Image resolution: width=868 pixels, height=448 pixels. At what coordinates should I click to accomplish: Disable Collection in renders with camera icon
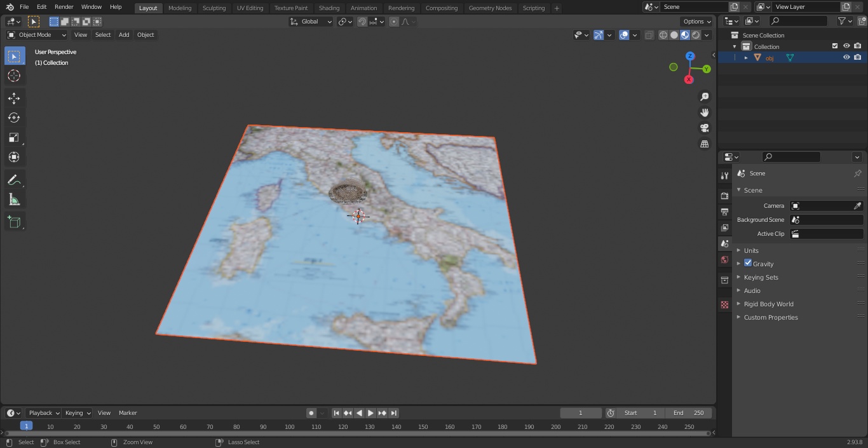858,46
